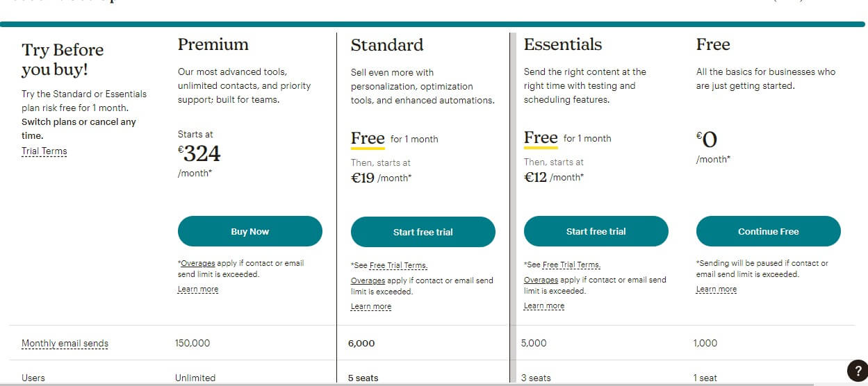The width and height of the screenshot is (868, 386).
Task: Click the Users row label
Action: pos(33,378)
